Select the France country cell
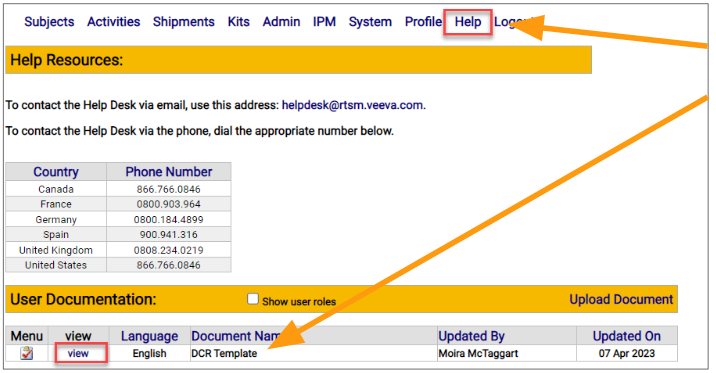The width and height of the screenshot is (716, 373). coord(56,204)
